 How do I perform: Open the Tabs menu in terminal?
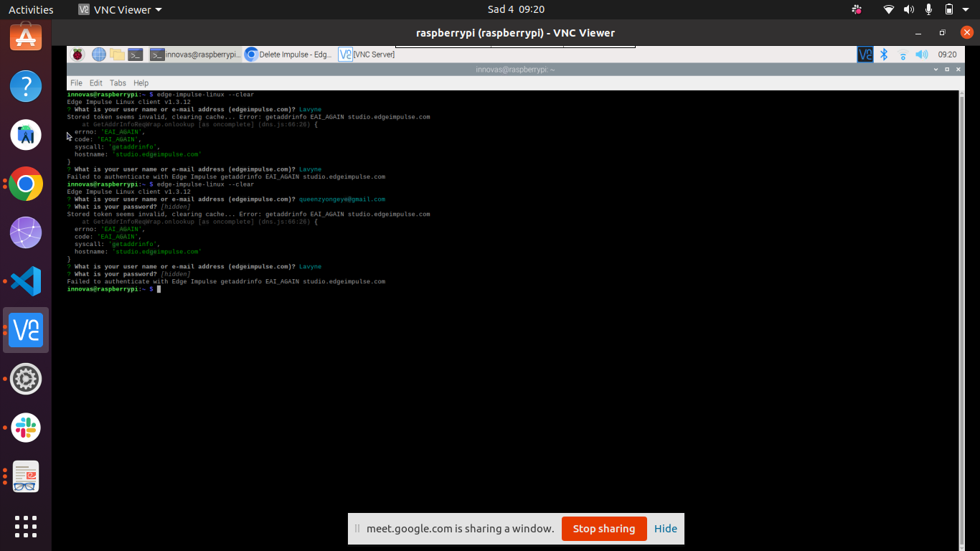[118, 83]
